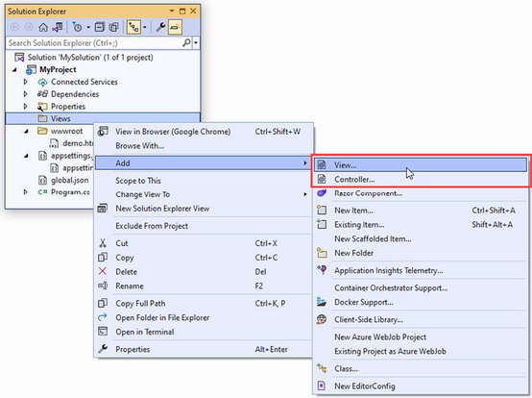Switch views using the Visual Studio solutions icon
Image resolution: width=532 pixels, height=398 pixels.
[58, 27]
